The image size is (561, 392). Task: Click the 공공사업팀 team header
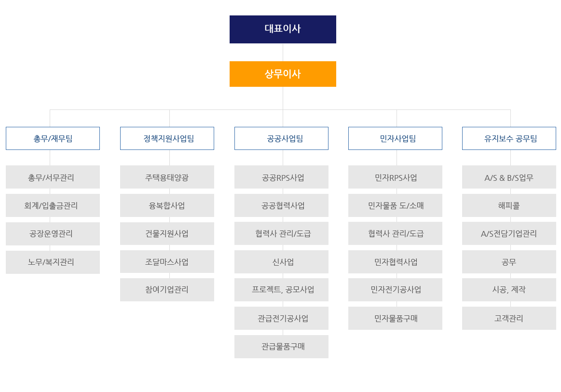[281, 138]
